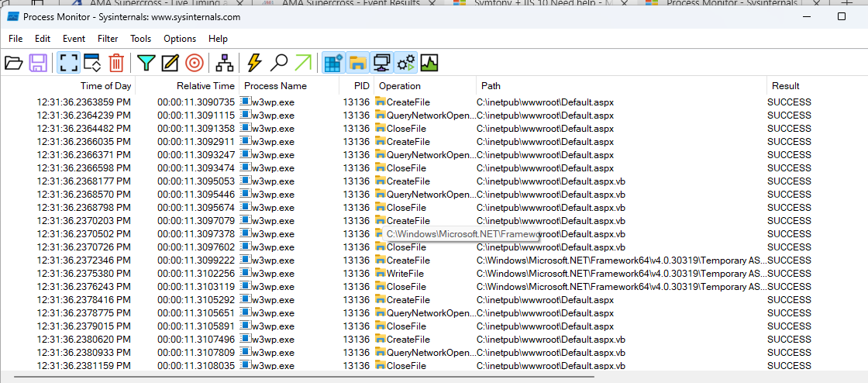Click w3wp.exe icon in row 00:00:11.3095446
Viewport: 868px width, 383px height.
point(245,195)
